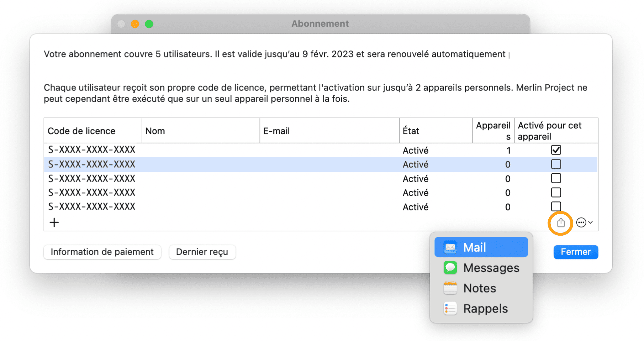
Task: Open the share sheet via the export icon
Action: click(x=561, y=222)
